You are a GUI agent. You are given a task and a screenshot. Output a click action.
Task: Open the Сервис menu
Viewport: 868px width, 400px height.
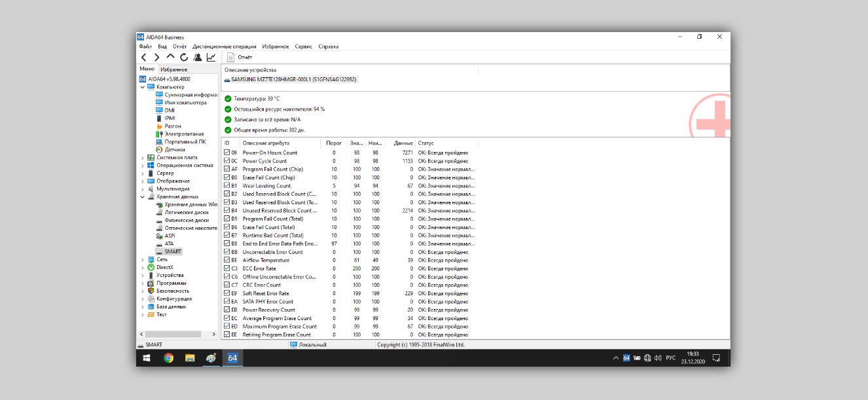[304, 46]
